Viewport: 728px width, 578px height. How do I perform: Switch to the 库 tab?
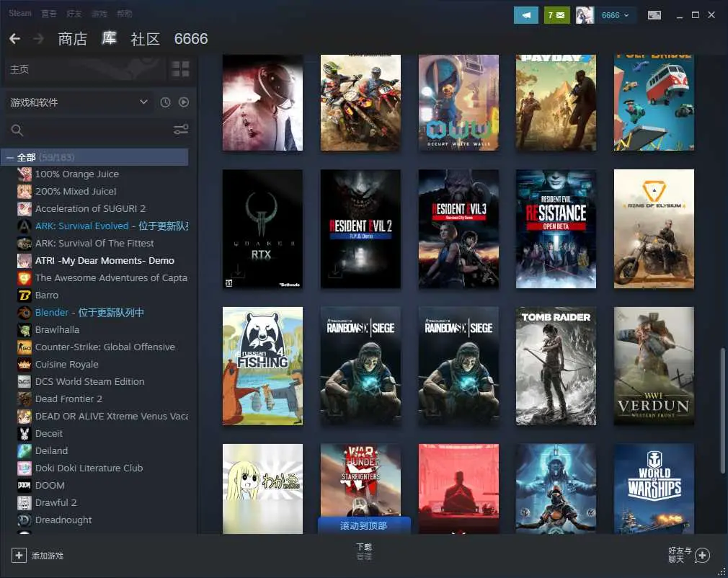(x=109, y=38)
